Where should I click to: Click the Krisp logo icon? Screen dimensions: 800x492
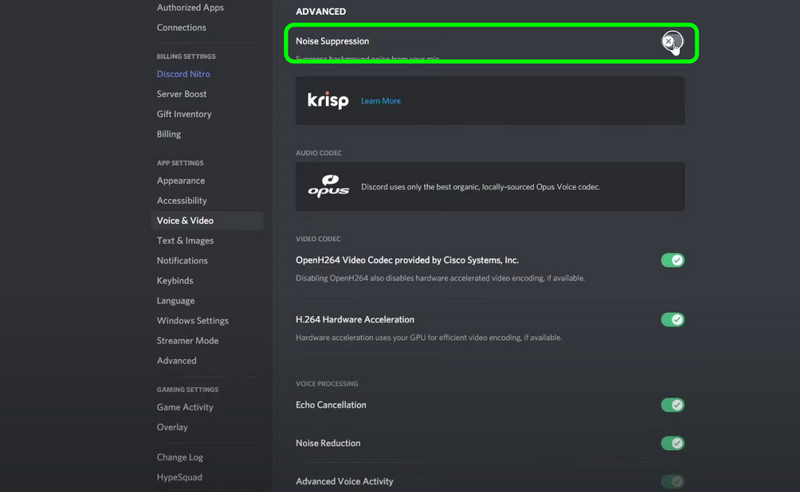click(328, 101)
